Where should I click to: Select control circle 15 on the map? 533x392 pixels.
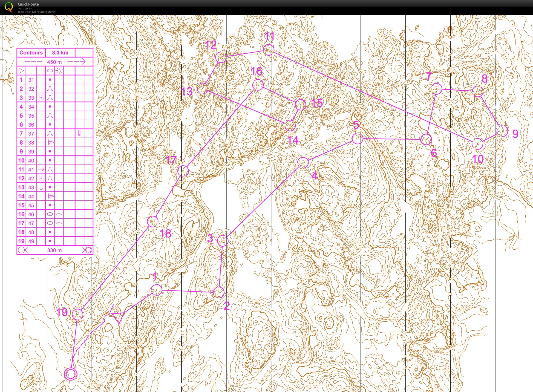[300, 105]
